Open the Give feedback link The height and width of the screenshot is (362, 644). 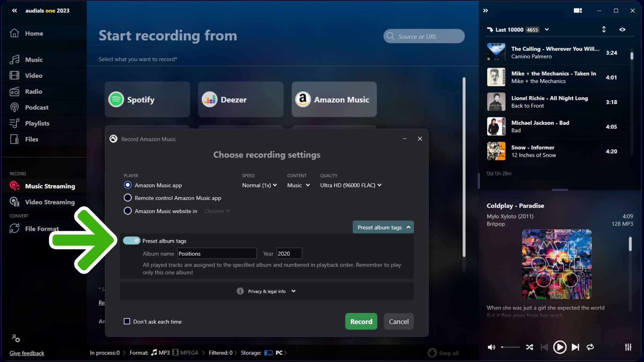27,353
